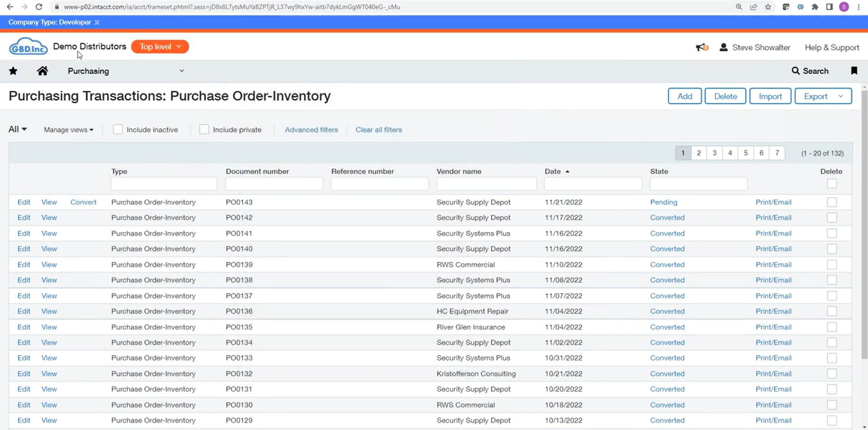Go to the Home icon

coord(43,71)
